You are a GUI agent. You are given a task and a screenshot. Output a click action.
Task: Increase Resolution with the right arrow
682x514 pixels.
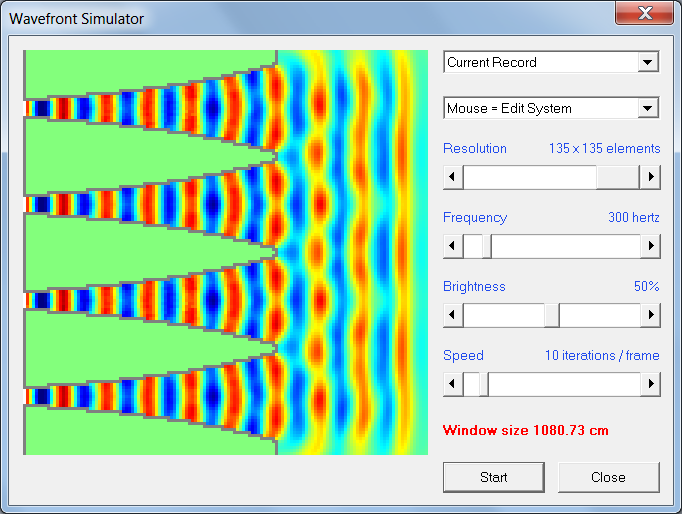(650, 177)
